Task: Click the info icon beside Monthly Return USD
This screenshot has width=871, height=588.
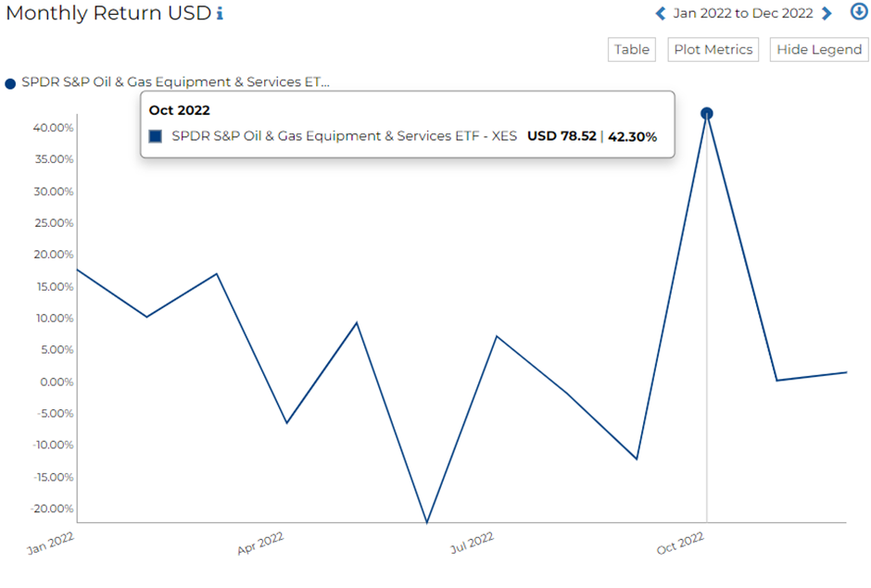Action: click(x=220, y=13)
